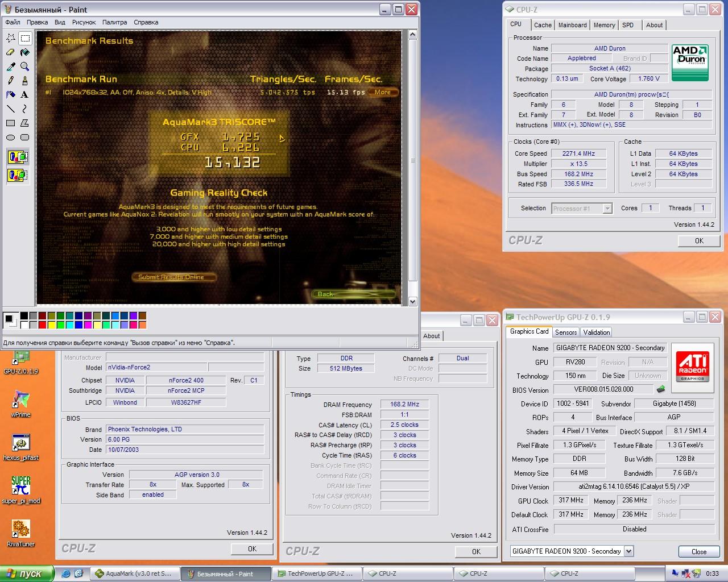Choose the Ellipse shape tool
The width and height of the screenshot is (728, 582).
point(11,137)
